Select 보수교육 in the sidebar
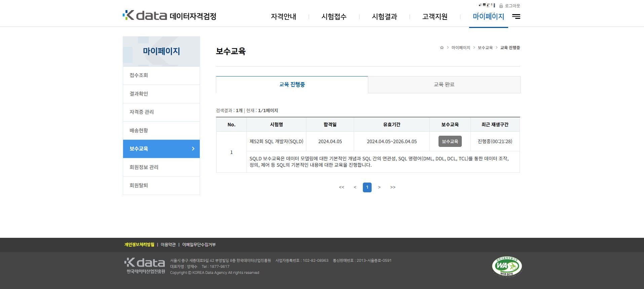Viewport: 644px width, 289px height. (x=161, y=149)
